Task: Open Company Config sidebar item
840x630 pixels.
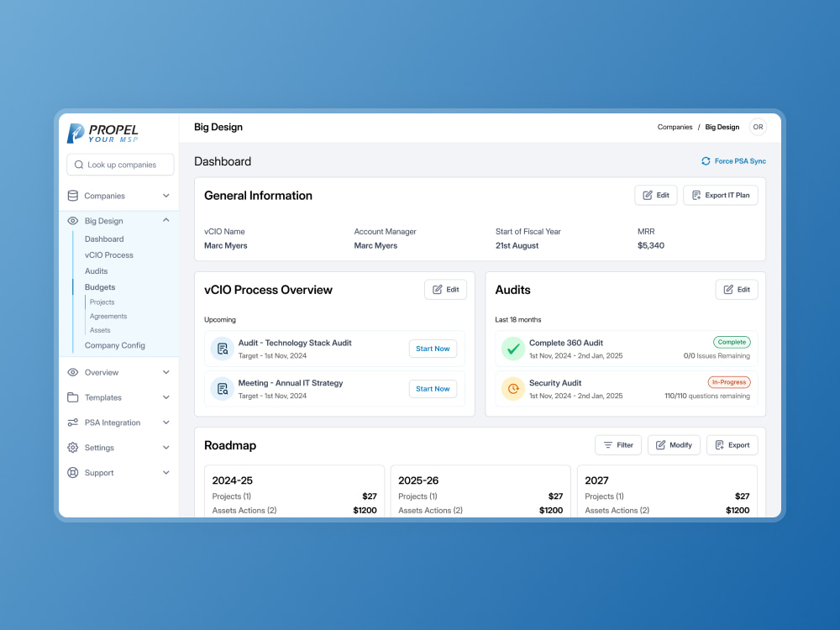Action: pos(114,345)
